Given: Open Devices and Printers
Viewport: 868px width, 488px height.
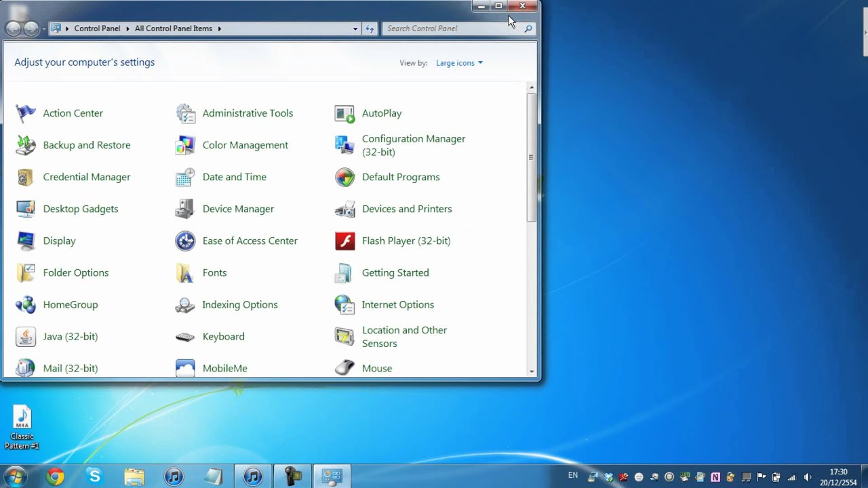Looking at the screenshot, I should [x=393, y=209].
